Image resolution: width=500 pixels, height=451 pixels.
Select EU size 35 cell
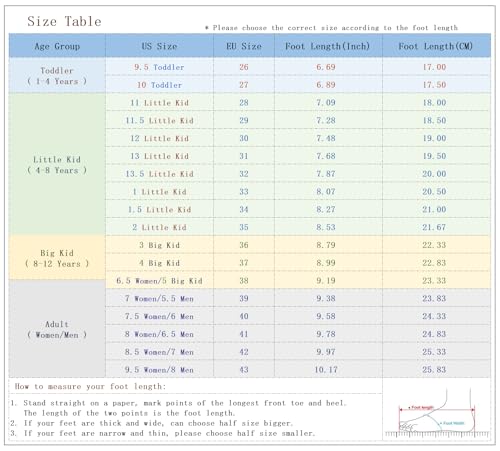244,227
